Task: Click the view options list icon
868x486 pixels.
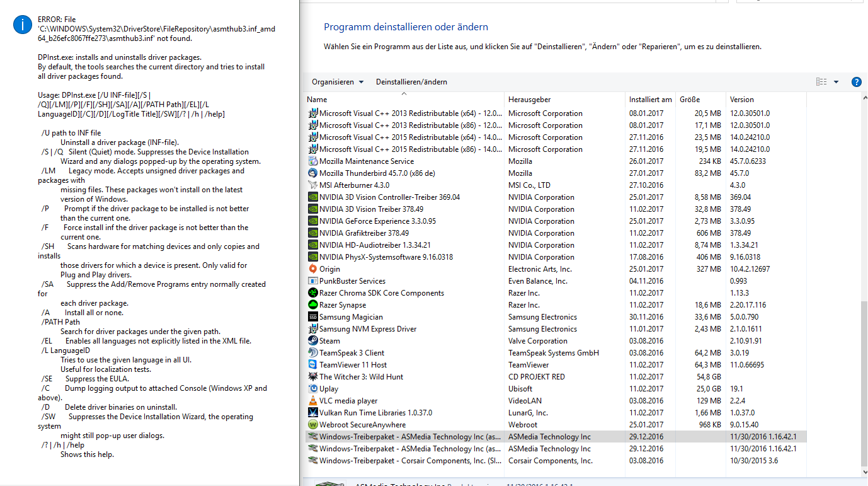Action: tap(821, 82)
